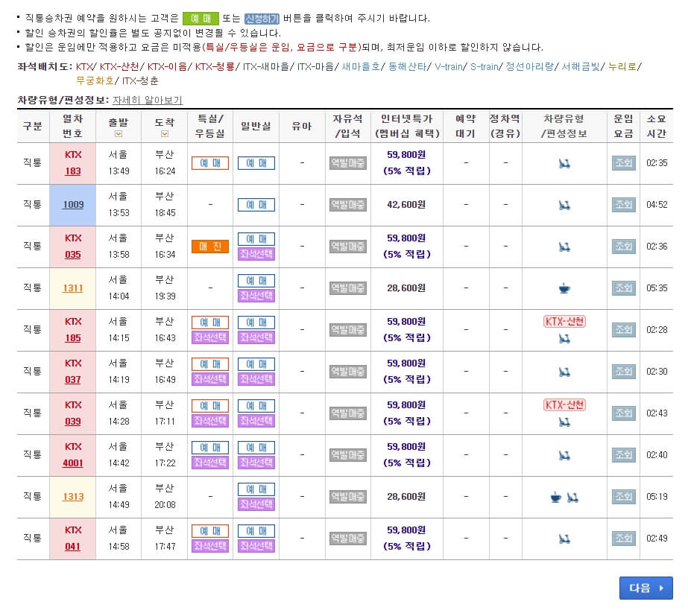This screenshot has width=688, height=616.
Task: Open the 도착 column sort dropdown
Action: click(165, 133)
